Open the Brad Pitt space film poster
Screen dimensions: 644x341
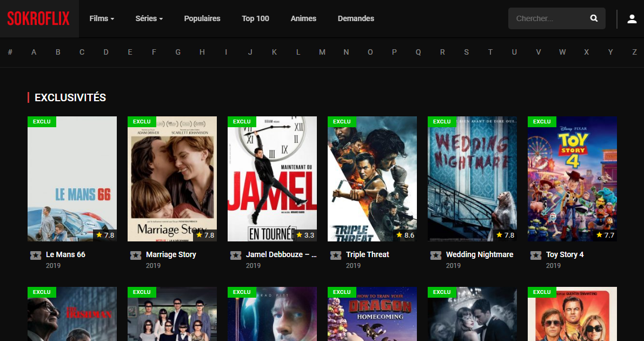pos(273,314)
